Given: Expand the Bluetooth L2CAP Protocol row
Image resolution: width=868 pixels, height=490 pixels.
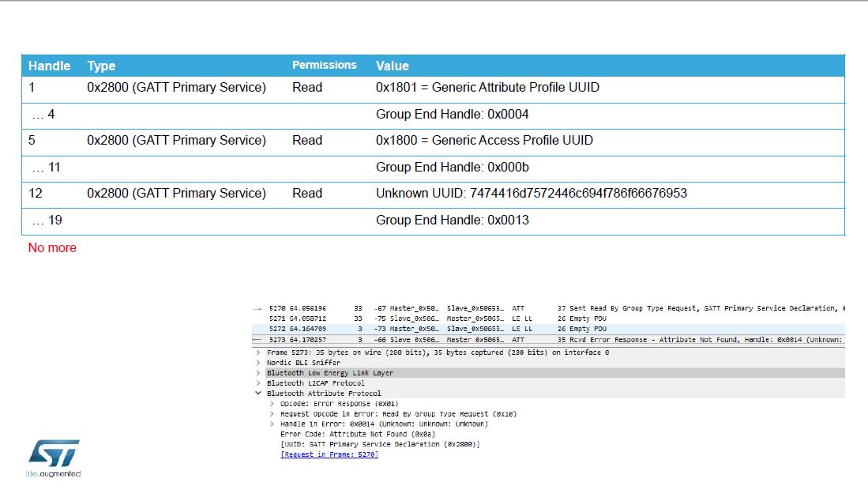Looking at the screenshot, I should point(258,383).
